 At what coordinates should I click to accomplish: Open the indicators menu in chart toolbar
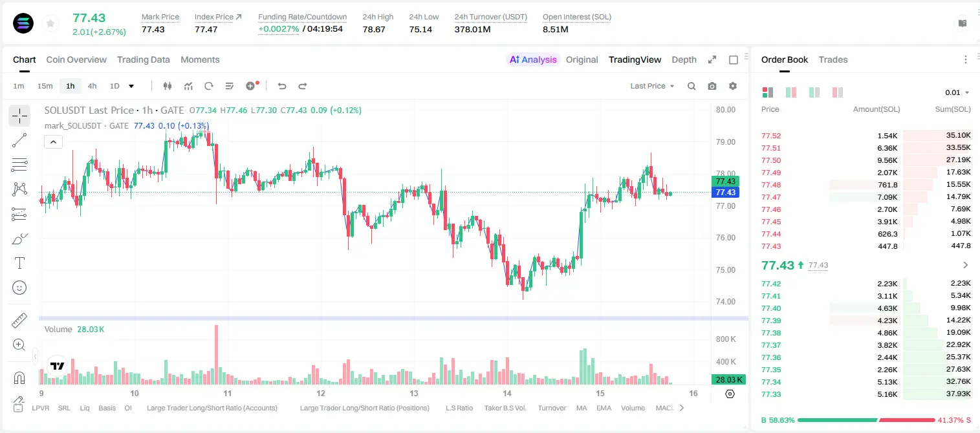point(188,86)
